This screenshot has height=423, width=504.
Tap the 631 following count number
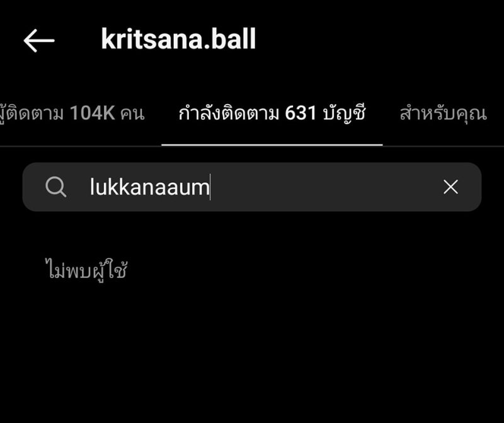[301, 113]
